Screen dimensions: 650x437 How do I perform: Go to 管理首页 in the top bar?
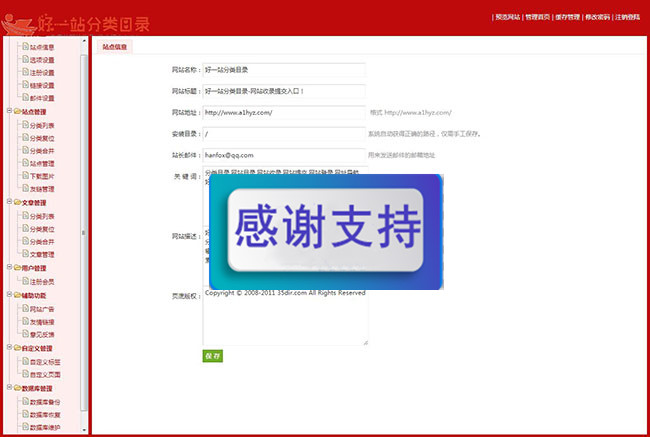pyautogui.click(x=538, y=17)
